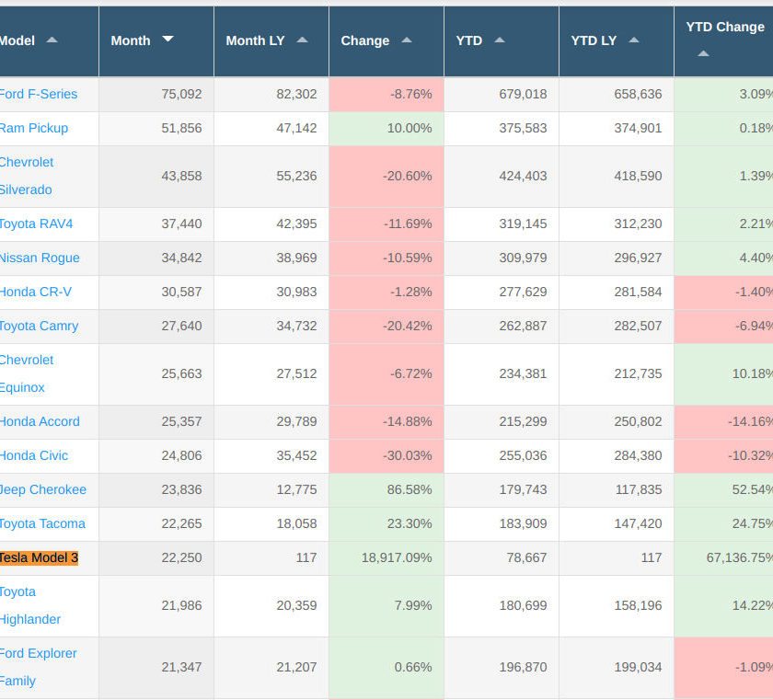Select Ram Pickup YTD LY value 374,901

(x=638, y=128)
